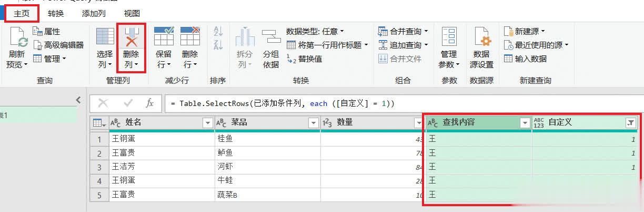
Task: Open 数据源设置 data source settings
Action: tap(481, 38)
